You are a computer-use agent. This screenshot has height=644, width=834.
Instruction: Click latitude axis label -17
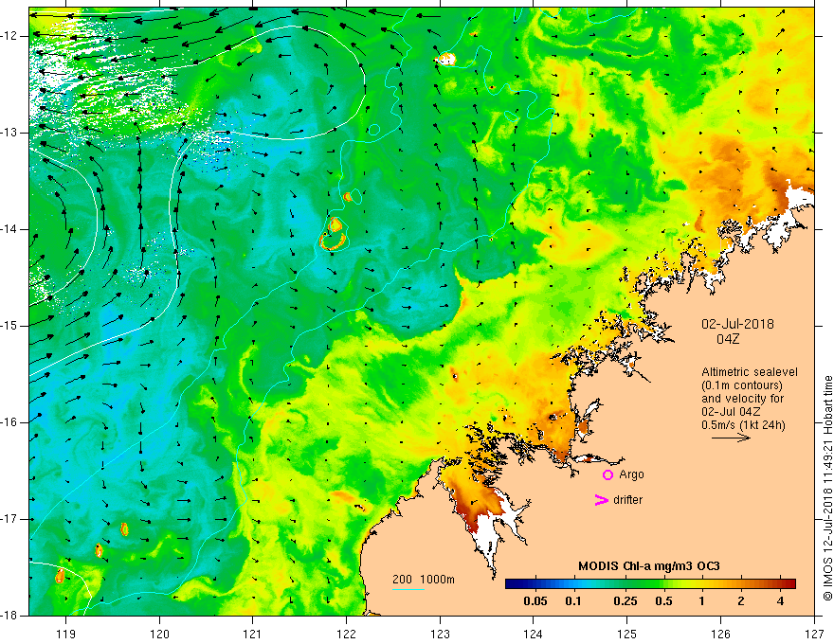(10, 519)
